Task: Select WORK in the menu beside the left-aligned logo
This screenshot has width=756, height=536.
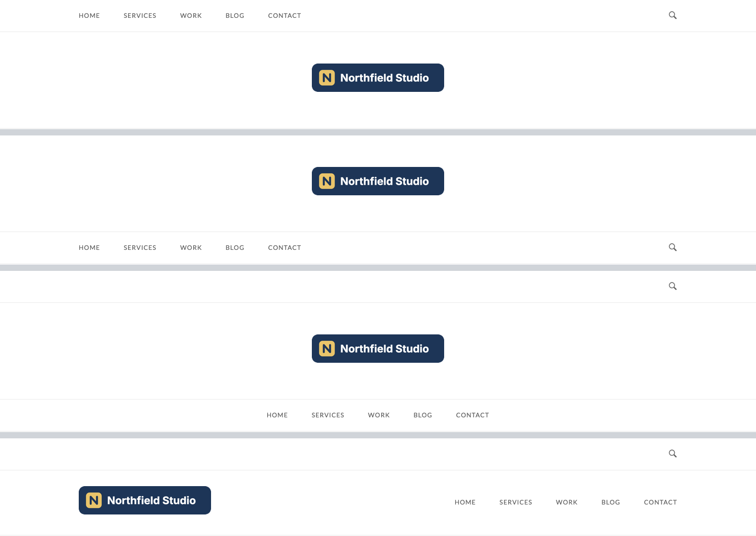Action: [567, 502]
